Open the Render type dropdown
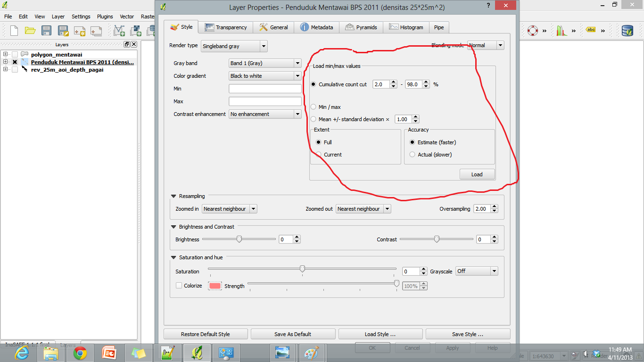This screenshot has height=362, width=644. pos(234,46)
